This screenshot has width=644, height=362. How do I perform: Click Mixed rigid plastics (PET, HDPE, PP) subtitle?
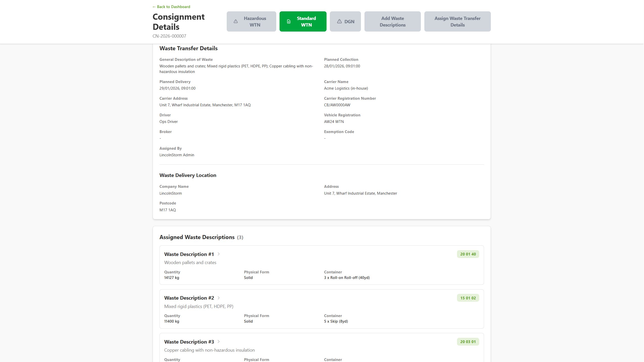click(x=199, y=306)
